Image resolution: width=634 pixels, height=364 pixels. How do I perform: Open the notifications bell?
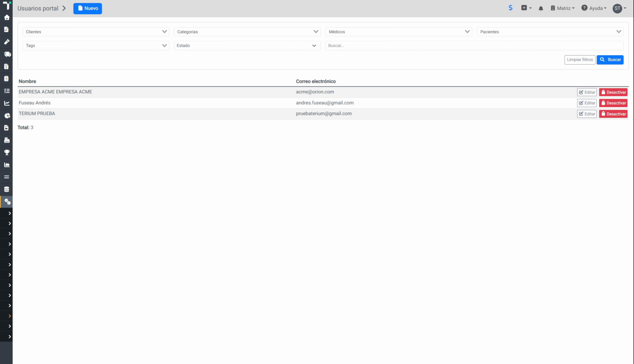541,8
